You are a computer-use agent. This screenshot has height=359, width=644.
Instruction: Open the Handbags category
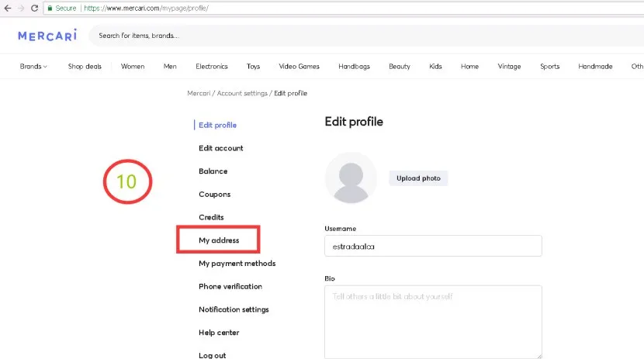354,67
